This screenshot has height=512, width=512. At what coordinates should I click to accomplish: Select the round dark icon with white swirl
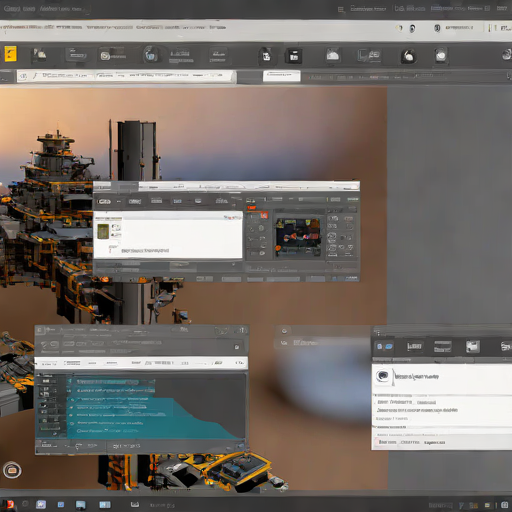[408, 56]
